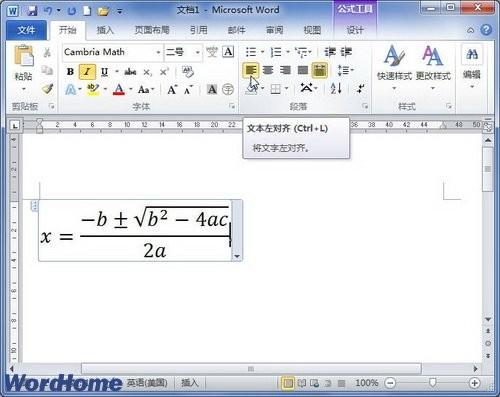Open the Borders dropdown arrow
This screenshot has height=397, width=500.
coord(287,89)
